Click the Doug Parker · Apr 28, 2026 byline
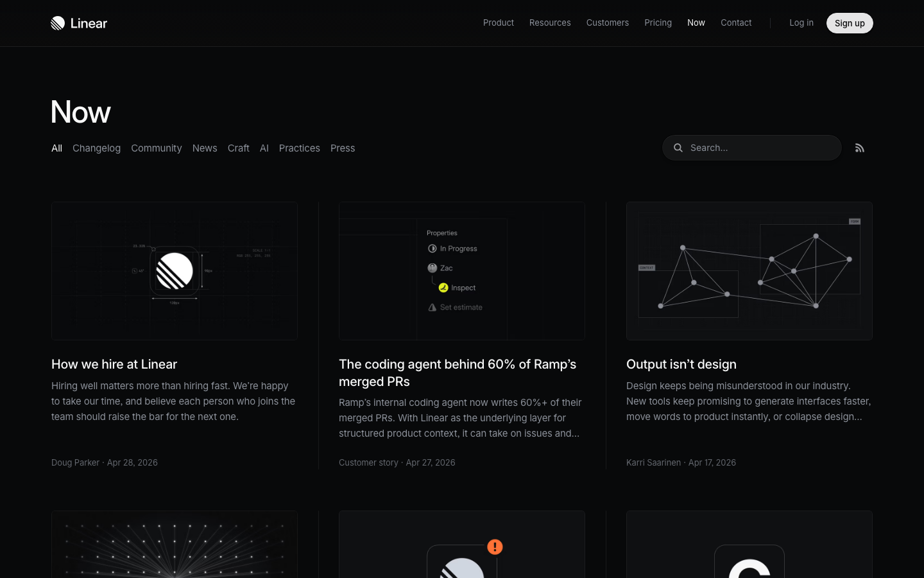Viewport: 924px width, 578px height. pyautogui.click(x=105, y=462)
